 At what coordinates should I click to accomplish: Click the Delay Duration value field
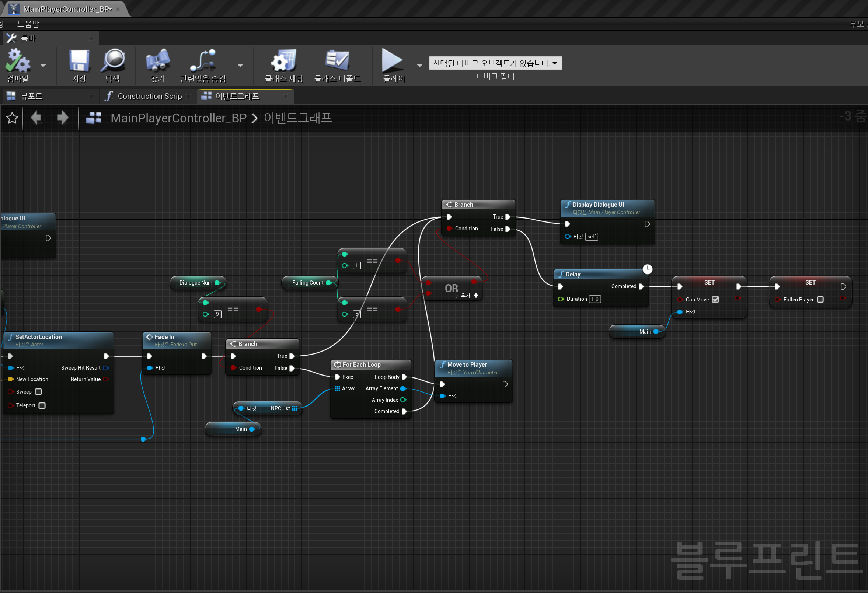click(x=595, y=299)
